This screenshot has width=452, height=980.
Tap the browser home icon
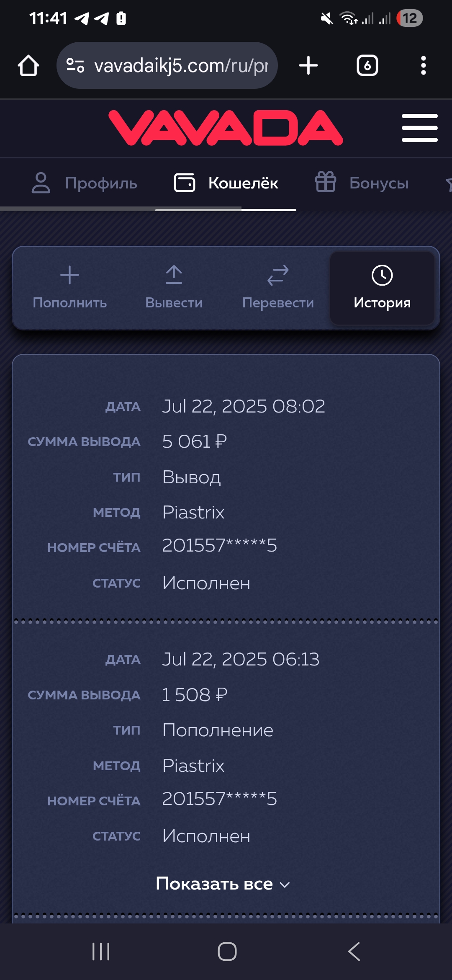point(28,66)
